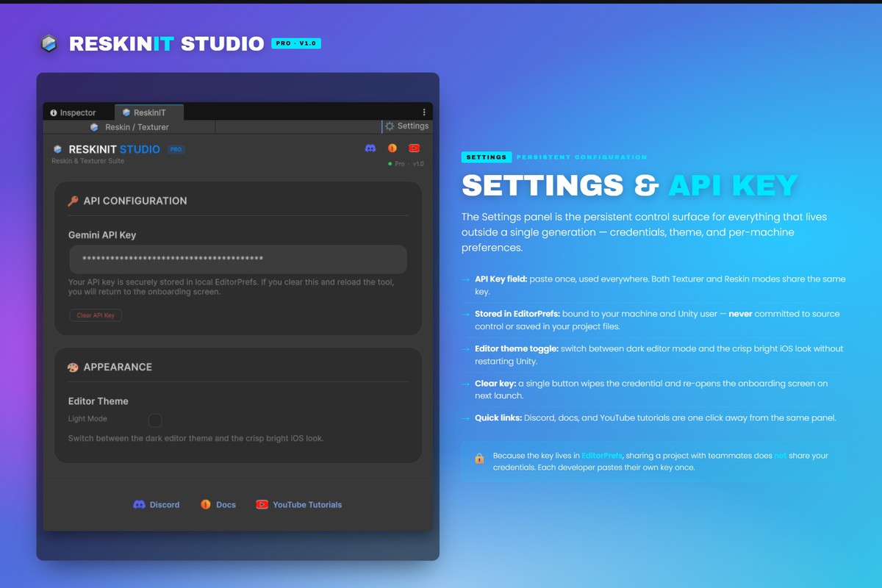Click the green 'Pro · v1.0' status text
This screenshot has height=588, width=882.
click(406, 164)
